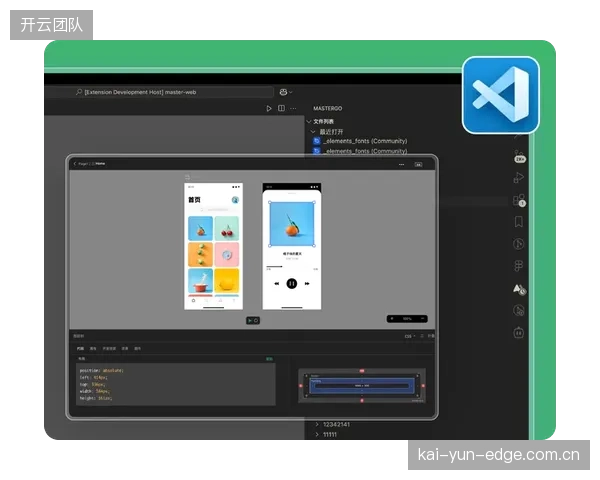Select the limes thumbnail on the orange background
Viewport: 600px width, 480px height.
click(201, 255)
